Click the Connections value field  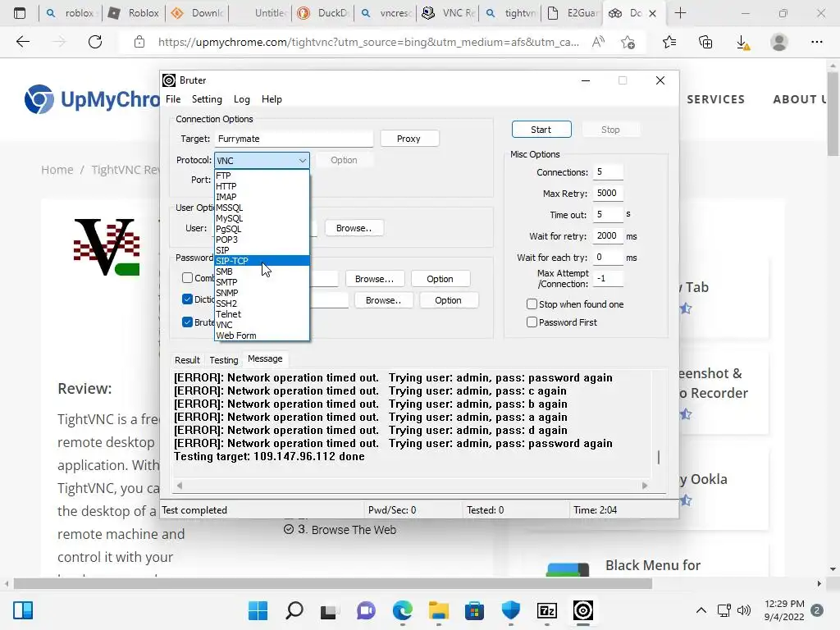click(608, 172)
